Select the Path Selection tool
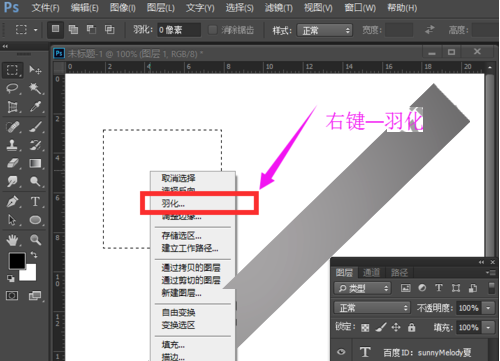The width and height of the screenshot is (500, 361). point(13,220)
